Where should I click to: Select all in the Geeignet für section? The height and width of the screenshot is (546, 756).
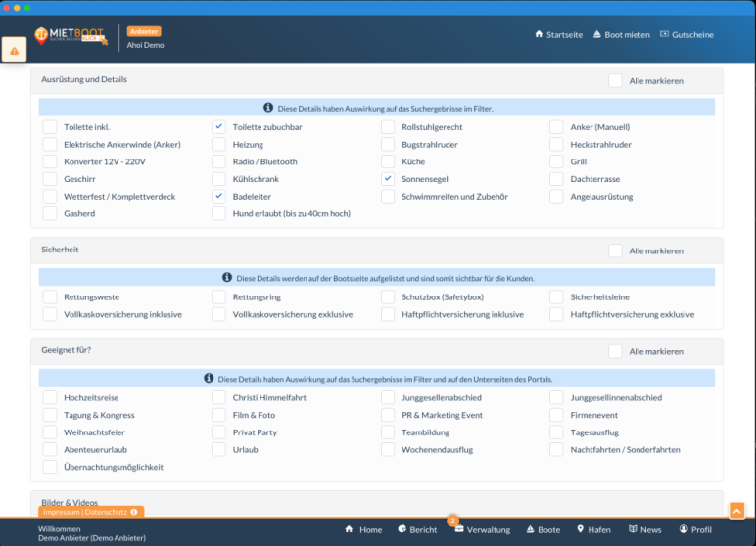pos(615,351)
